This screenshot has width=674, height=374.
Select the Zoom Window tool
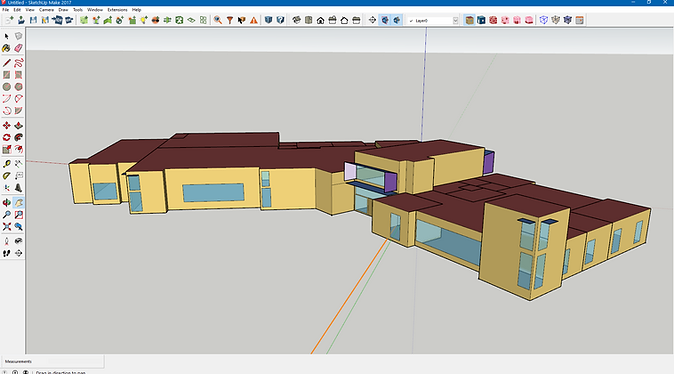point(18,215)
